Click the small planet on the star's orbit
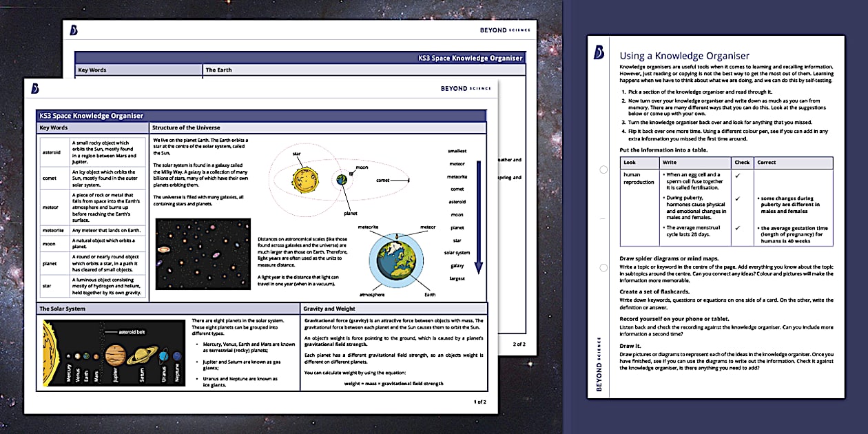This screenshot has height=434, width=868. tap(342, 180)
